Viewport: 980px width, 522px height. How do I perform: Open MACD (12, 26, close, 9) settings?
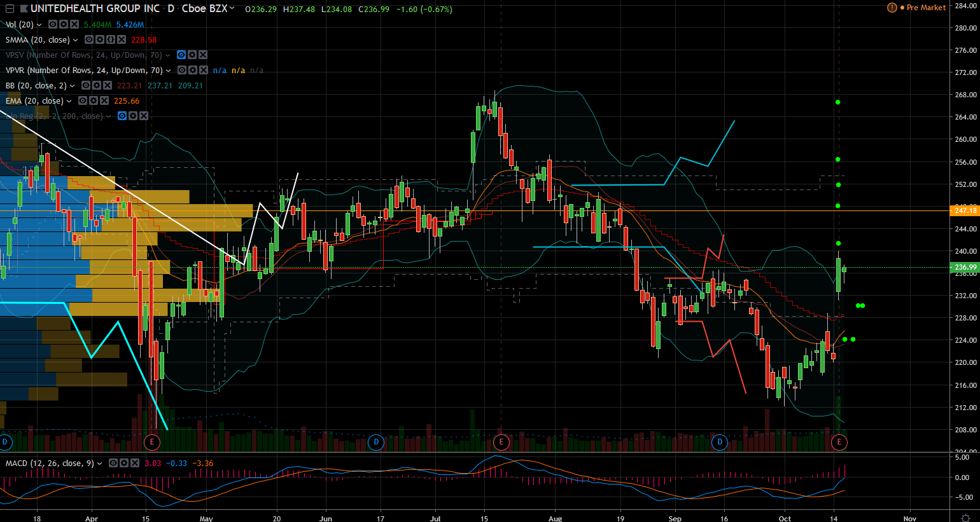123,463
